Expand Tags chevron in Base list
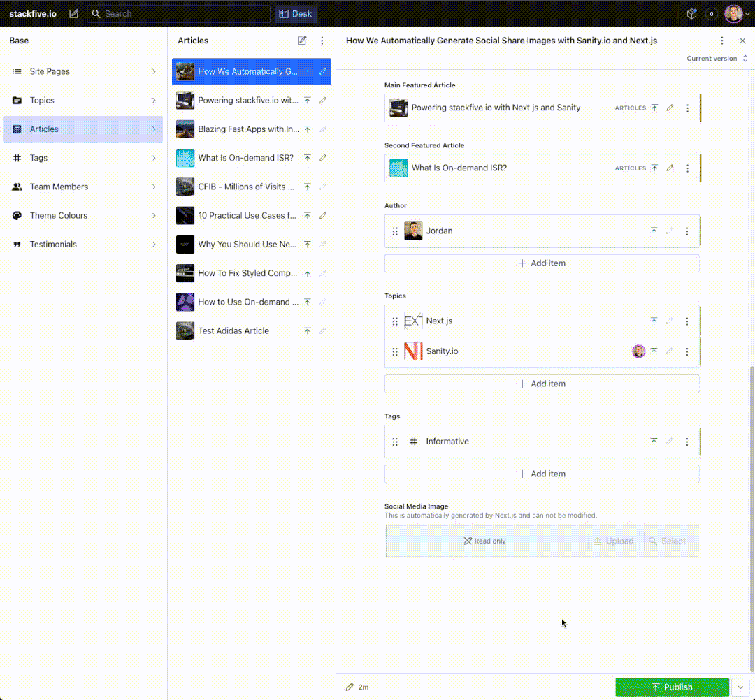This screenshot has width=755, height=700. click(x=154, y=158)
